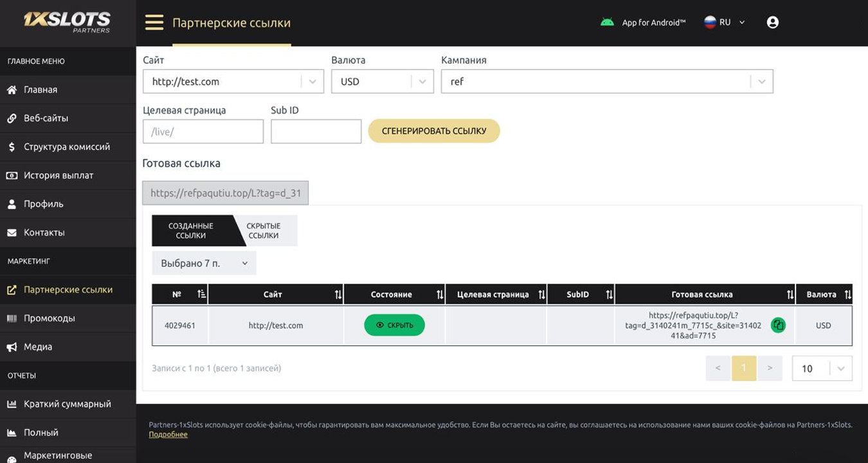Click the Sub ID input field
The image size is (868, 463).
coord(316,132)
